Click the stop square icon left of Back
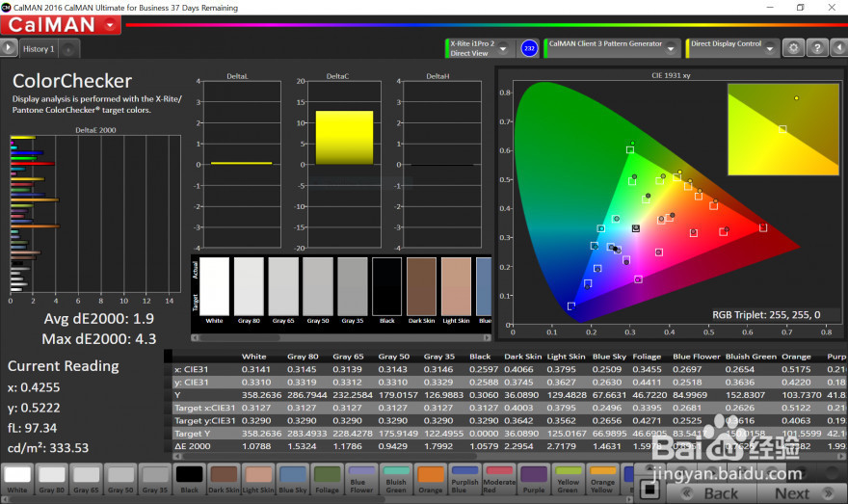Screen dimensions: 848x504 649,490
